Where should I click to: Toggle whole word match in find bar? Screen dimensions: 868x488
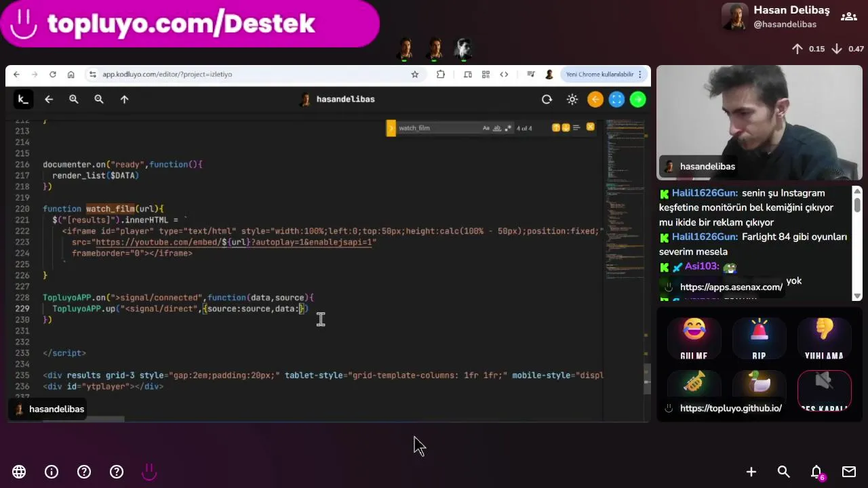pyautogui.click(x=496, y=128)
